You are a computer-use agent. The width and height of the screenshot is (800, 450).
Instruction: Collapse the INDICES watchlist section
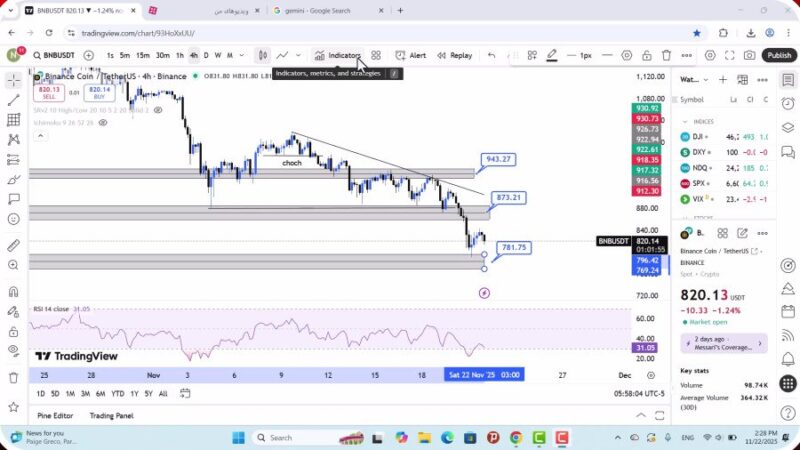[x=686, y=121]
